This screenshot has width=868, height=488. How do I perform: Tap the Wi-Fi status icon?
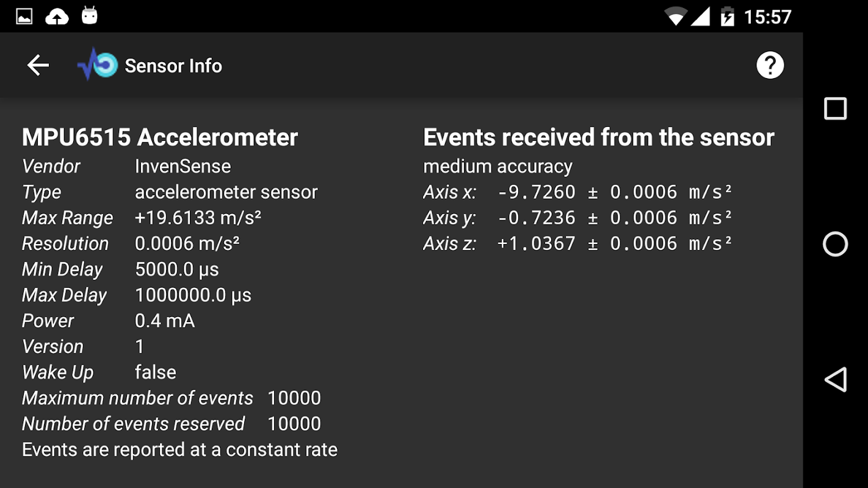675,16
